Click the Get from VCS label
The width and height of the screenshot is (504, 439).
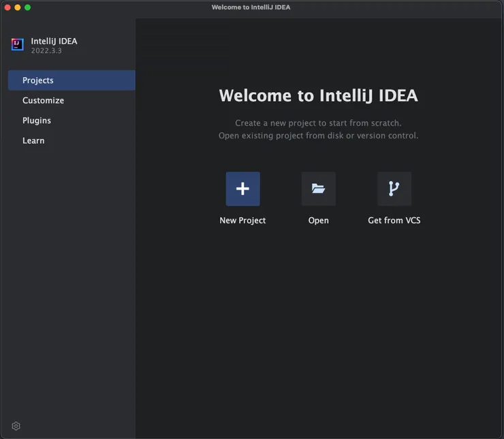(394, 220)
